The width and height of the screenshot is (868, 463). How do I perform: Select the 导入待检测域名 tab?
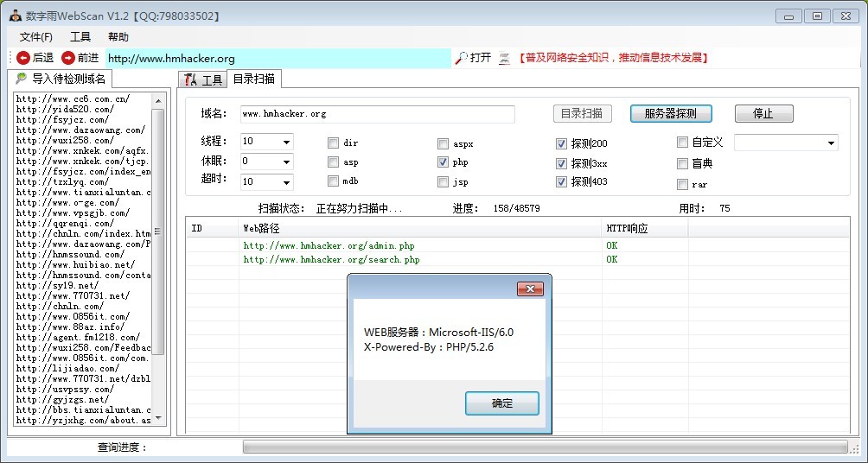[61, 79]
